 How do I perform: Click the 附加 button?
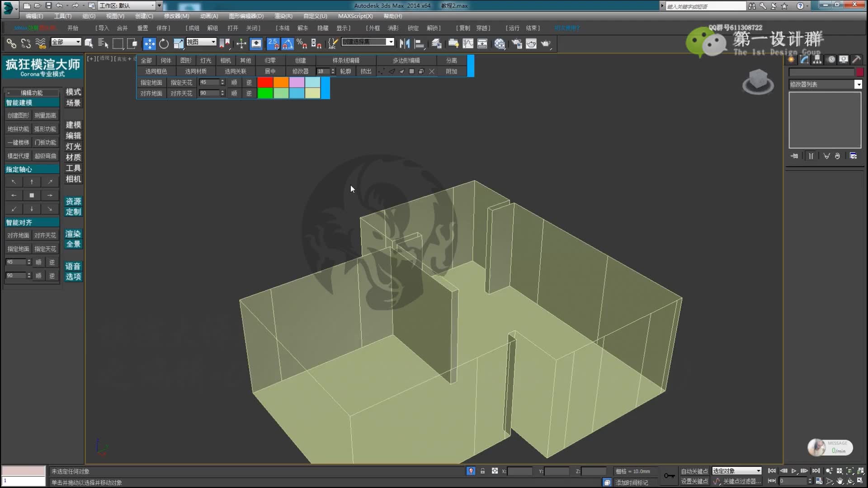coord(451,71)
